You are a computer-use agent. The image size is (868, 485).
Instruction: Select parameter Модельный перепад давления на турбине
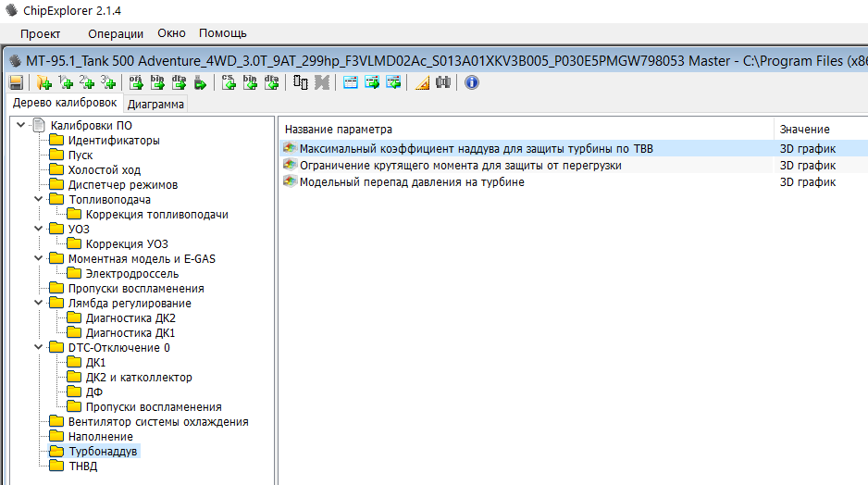[x=412, y=182]
